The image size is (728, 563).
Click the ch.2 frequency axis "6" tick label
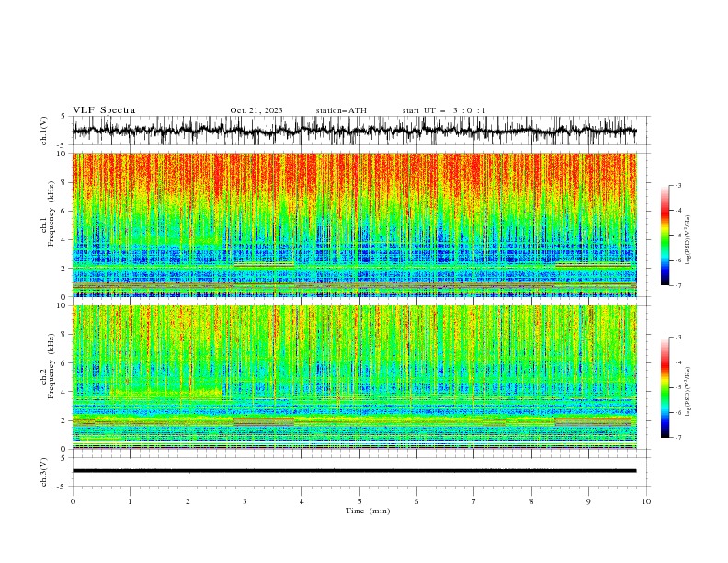coord(64,363)
